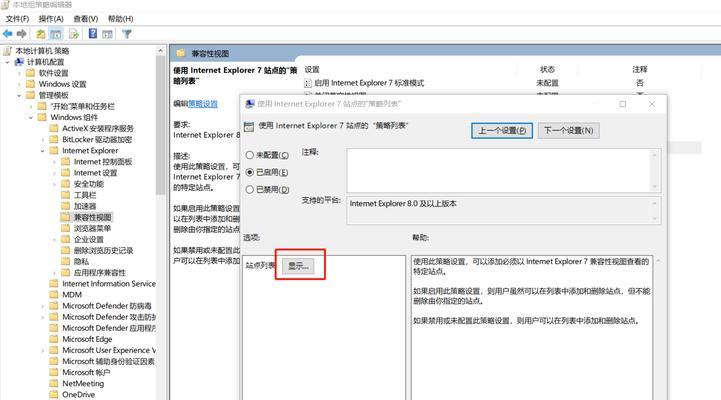721x400 pixels.
Task: Select the 兼容性视图 tree item
Action: [92, 217]
